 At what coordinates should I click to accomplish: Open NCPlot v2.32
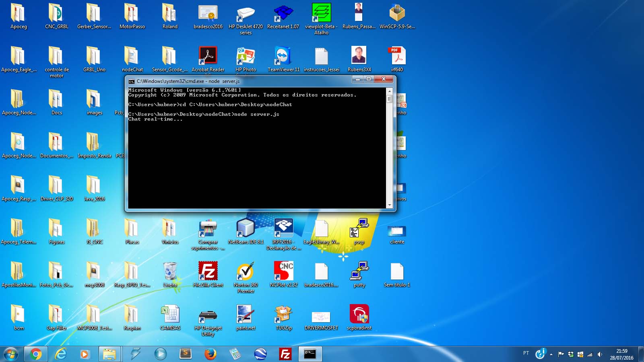coord(283,270)
